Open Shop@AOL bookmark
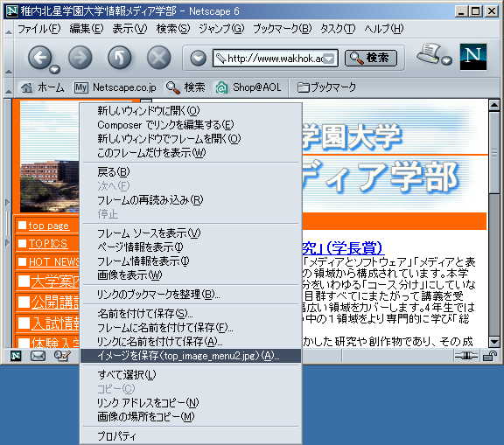Viewport: 504px width, 445px height. 248,87
